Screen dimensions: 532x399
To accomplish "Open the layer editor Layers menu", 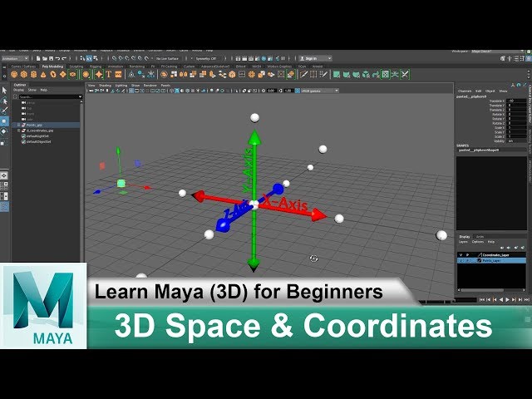I will click(x=463, y=242).
